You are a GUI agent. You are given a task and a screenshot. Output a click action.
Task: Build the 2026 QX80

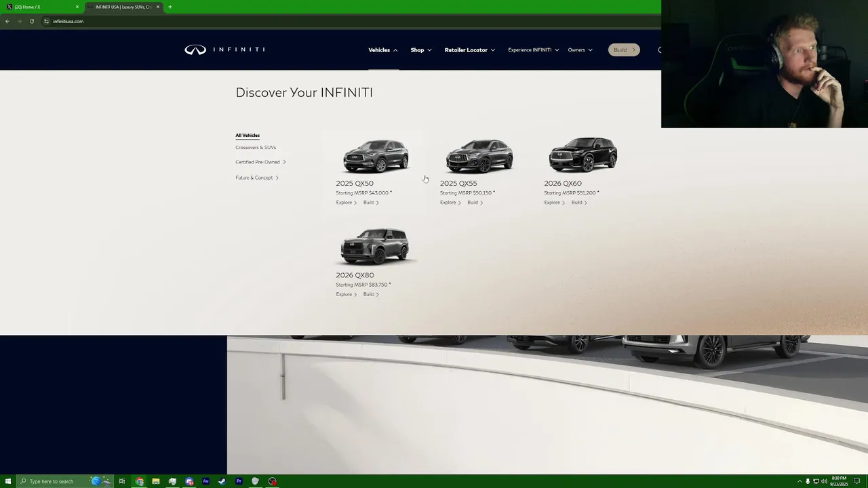372,294
